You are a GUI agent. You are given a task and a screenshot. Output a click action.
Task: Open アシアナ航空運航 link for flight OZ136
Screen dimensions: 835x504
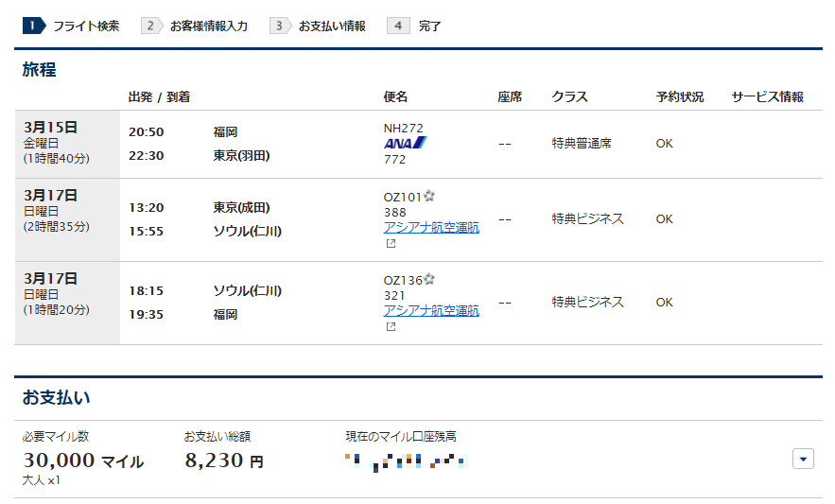pyautogui.click(x=431, y=311)
